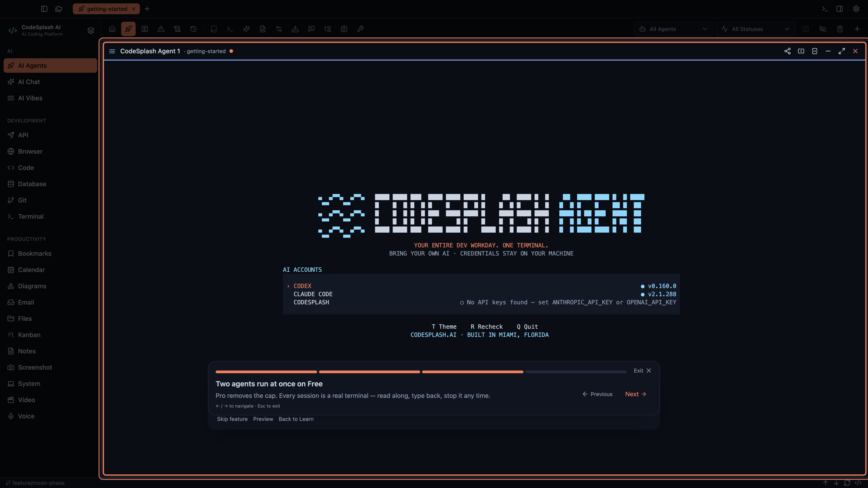The height and width of the screenshot is (488, 868).
Task: Open AI Chat in the sidebar
Action: click(x=50, y=82)
